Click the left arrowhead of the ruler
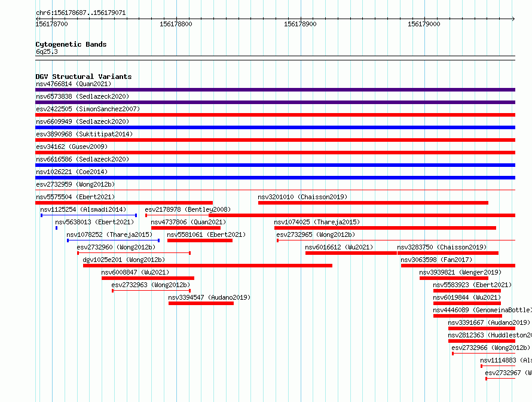Viewport: 532px width, 402px height. point(37,19)
